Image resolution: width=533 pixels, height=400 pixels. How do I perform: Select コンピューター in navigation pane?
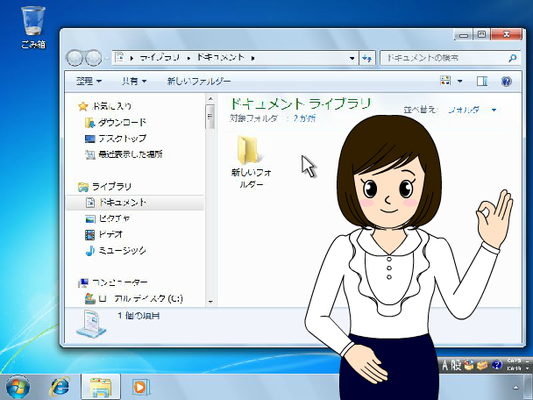(120, 282)
